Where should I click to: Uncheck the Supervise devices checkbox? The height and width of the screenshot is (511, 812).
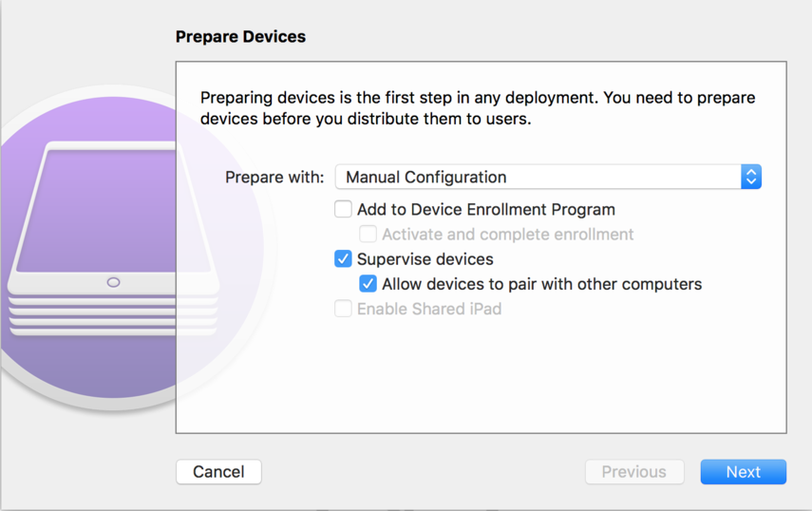[344, 258]
